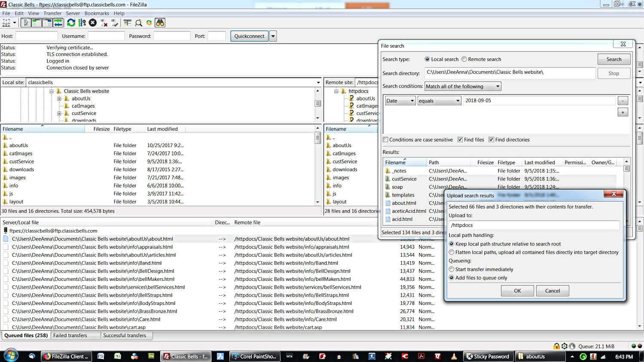Add search condition with plus button
Viewport: 644px width, 362px height.
pyautogui.click(x=623, y=112)
